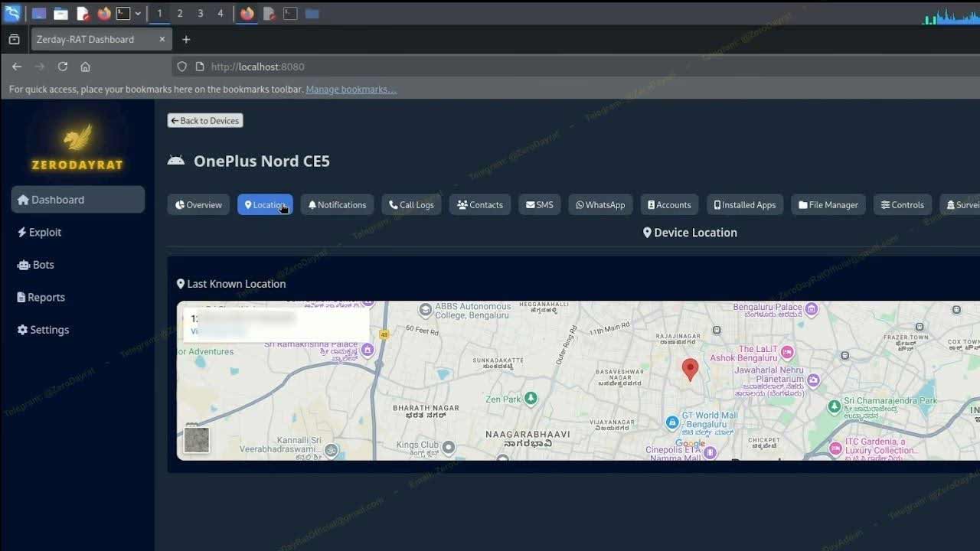980x551 pixels.
Task: Open a new browser tab
Action: (x=186, y=39)
